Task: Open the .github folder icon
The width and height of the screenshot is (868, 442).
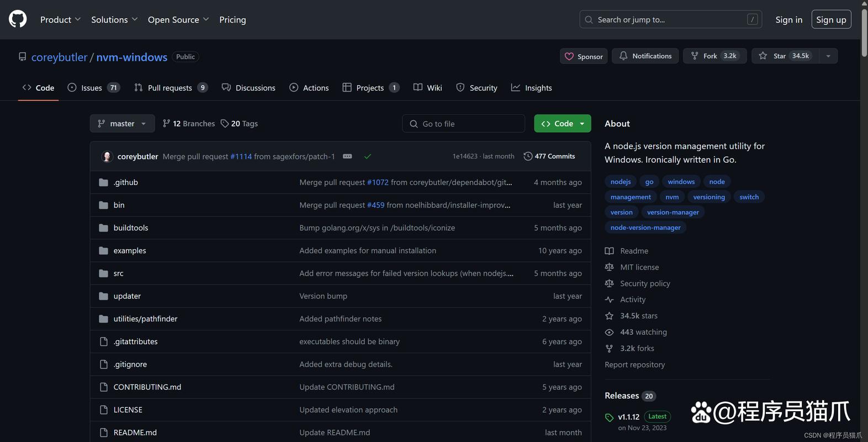Action: tap(103, 182)
